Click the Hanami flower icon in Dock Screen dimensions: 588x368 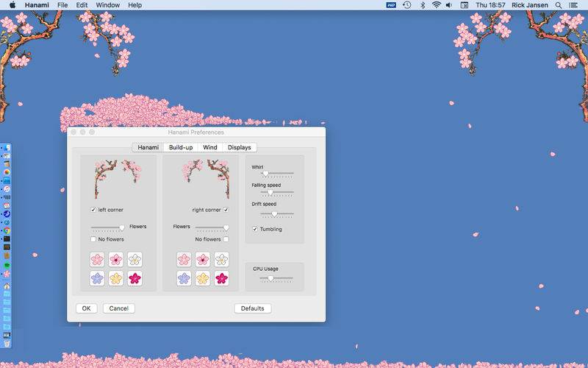point(7,274)
